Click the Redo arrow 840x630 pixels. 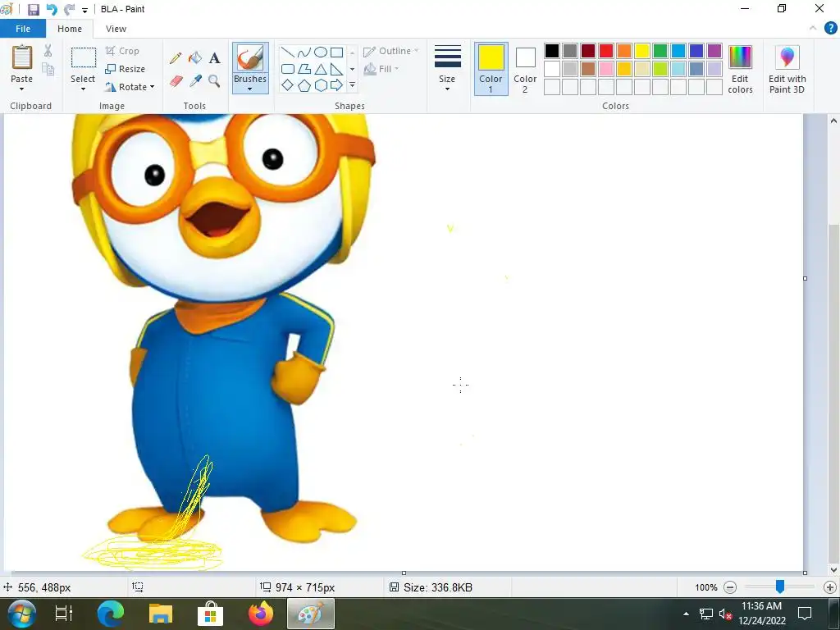point(69,9)
